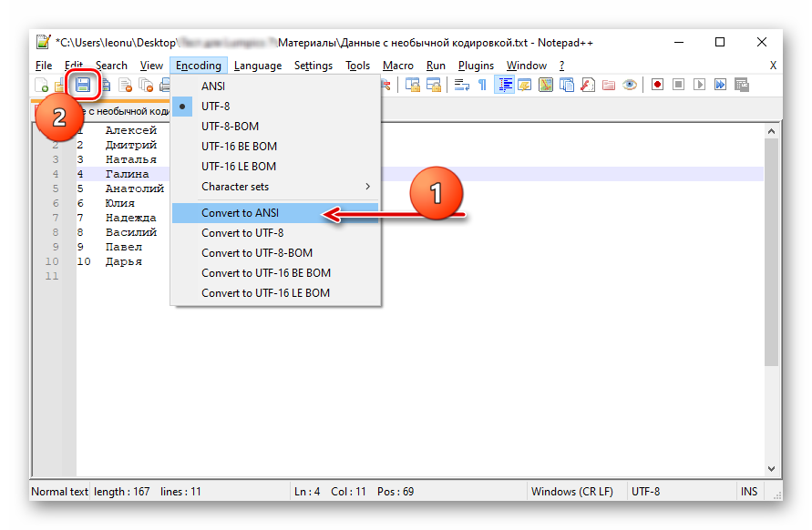Choose Convert to UTF-16 BE BOM

(276, 273)
